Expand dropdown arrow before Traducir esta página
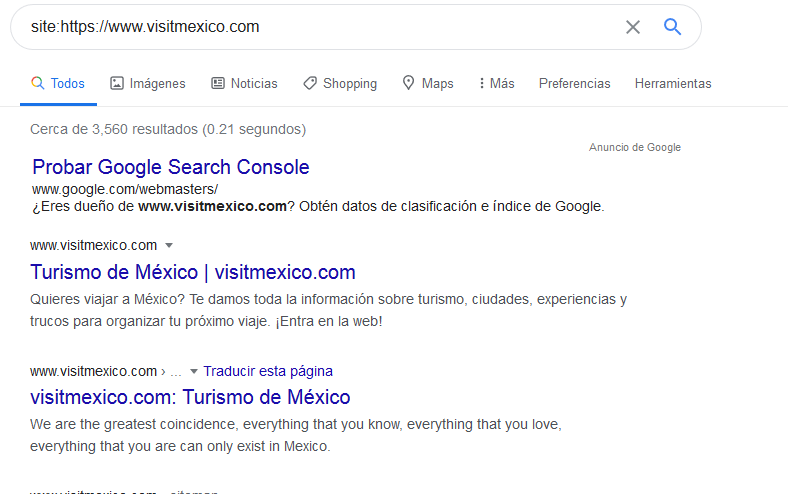The image size is (788, 494). tap(193, 371)
